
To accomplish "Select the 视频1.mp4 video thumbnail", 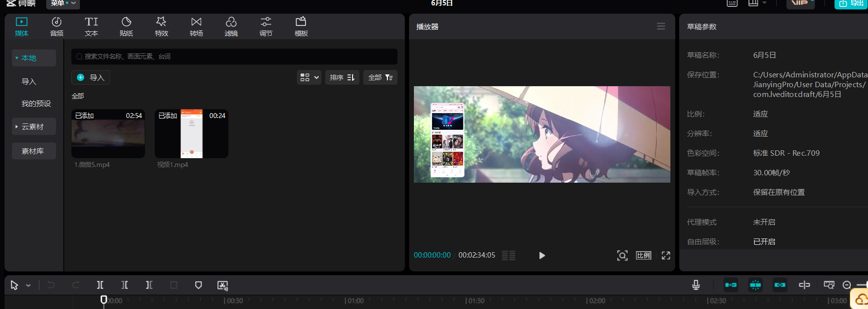I will coord(192,134).
